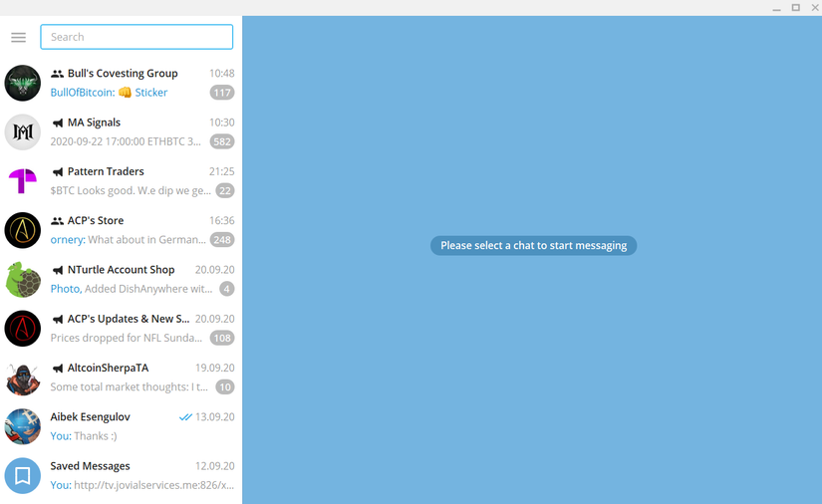Click megaphone icon beside NTurtle Account Shop
This screenshot has height=504, width=822.
click(58, 270)
